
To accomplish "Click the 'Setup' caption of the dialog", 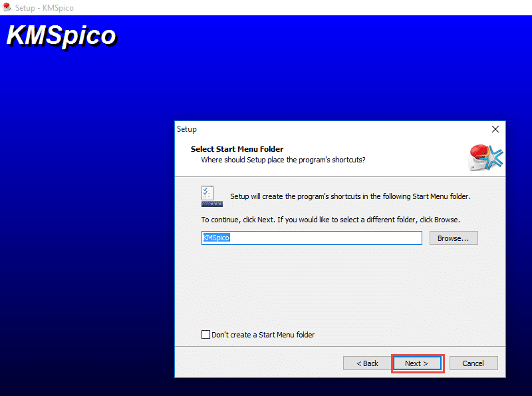I will click(x=187, y=129).
